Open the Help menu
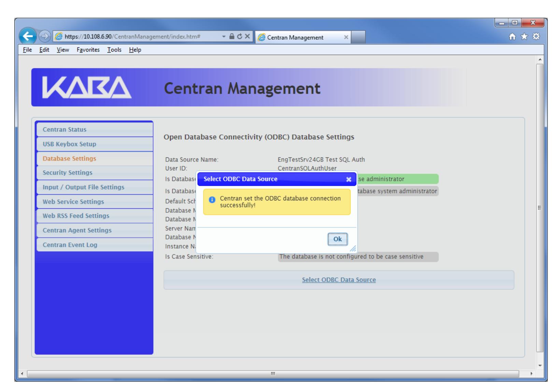The image size is (557, 392). [x=135, y=50]
